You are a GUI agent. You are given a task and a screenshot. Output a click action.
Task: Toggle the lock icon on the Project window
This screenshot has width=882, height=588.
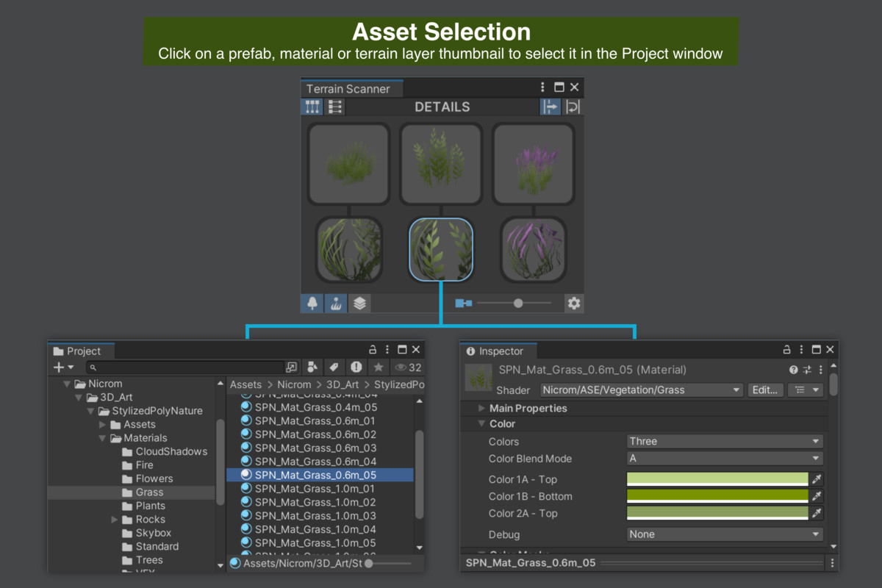[373, 350]
